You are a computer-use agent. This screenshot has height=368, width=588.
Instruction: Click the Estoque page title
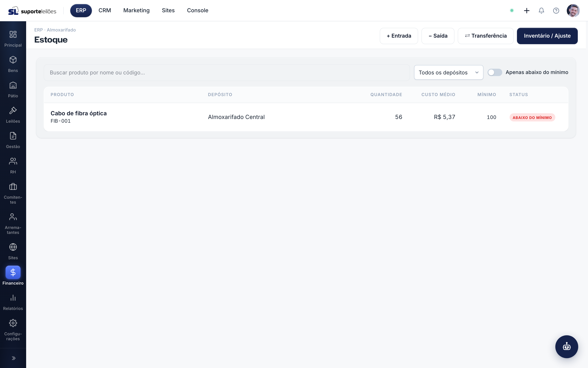(51, 40)
